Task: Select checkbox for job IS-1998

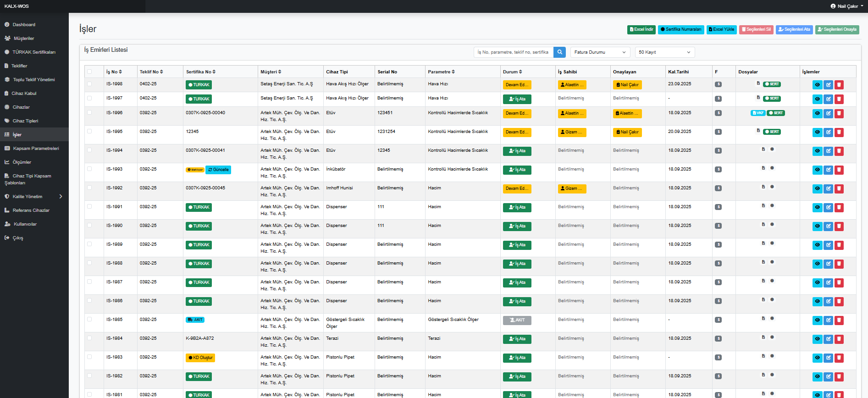Action: 89,84
